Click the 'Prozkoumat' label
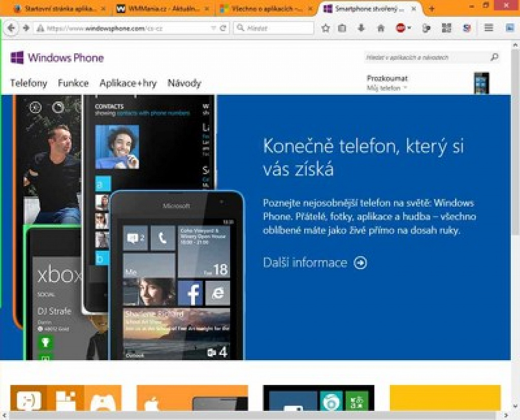 387,78
